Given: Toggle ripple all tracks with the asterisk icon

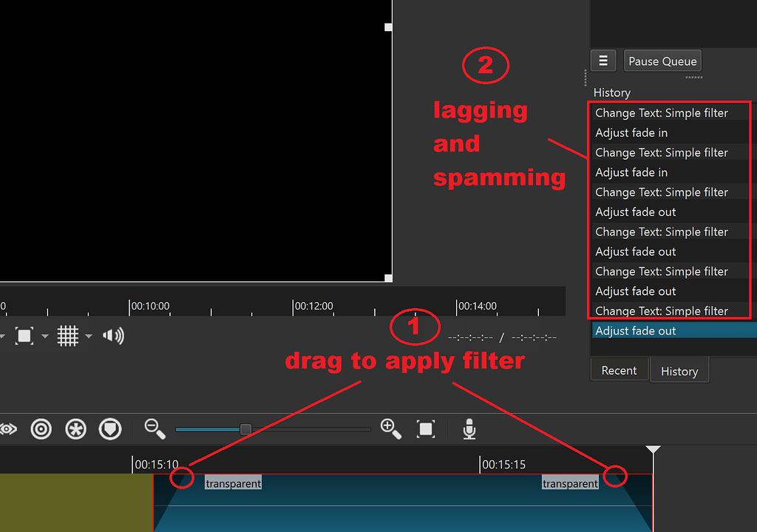Looking at the screenshot, I should pyautogui.click(x=75, y=429).
